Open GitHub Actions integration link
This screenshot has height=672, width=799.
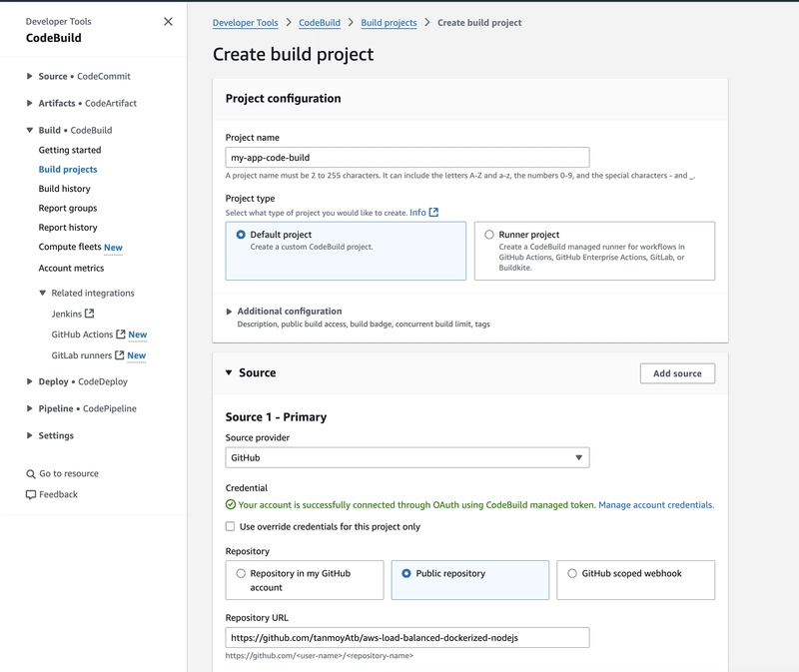[x=82, y=335]
